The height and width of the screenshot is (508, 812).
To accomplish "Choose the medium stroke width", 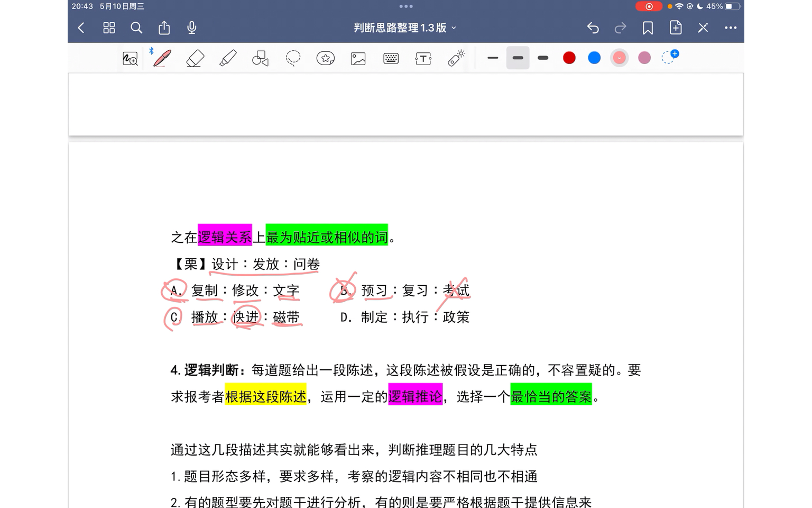I will (x=518, y=58).
